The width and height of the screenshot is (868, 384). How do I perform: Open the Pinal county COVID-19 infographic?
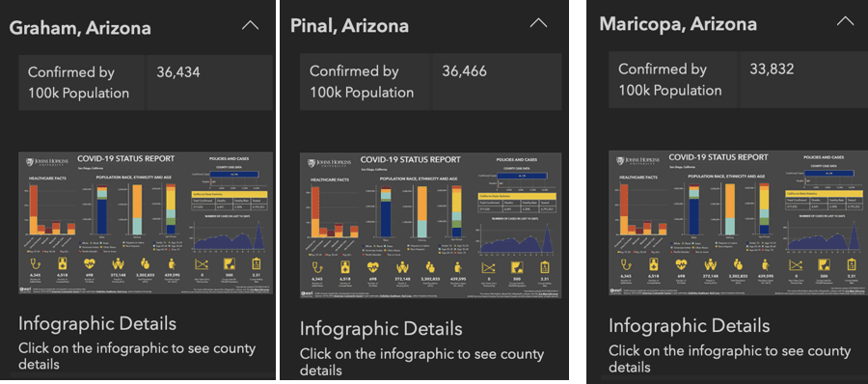[431, 225]
